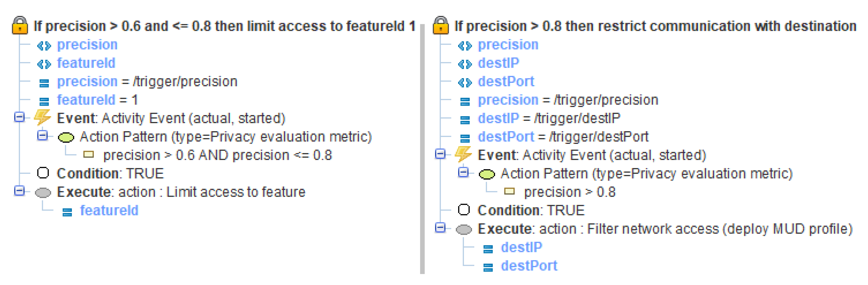The width and height of the screenshot is (868, 285).
Task: Click the lightning Event icon in right tree
Action: click(463, 154)
